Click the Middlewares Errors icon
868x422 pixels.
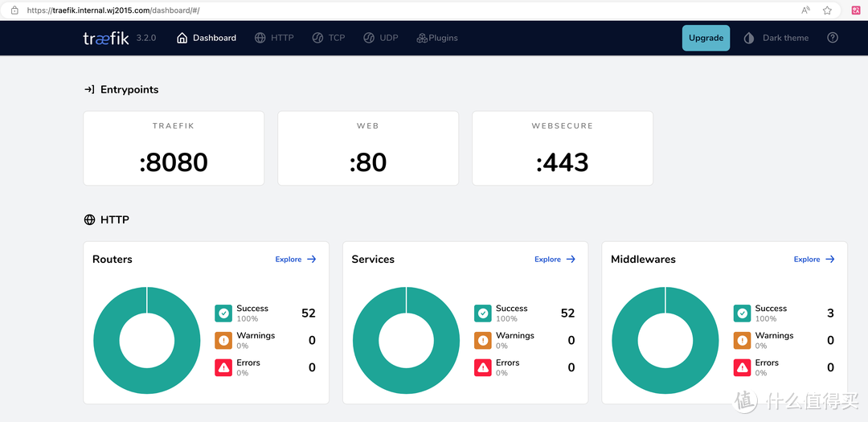[x=742, y=367]
